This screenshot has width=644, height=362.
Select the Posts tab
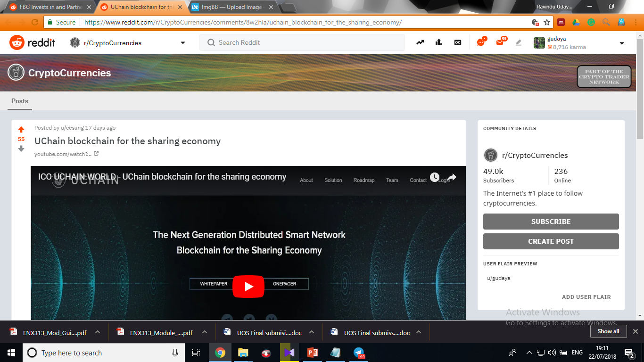(x=20, y=101)
